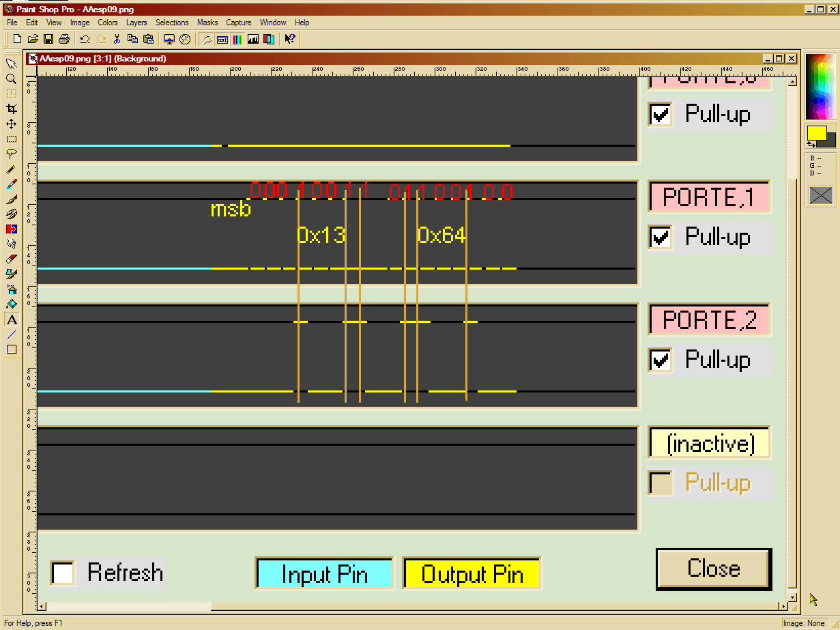Select the Dropper tool
The height and width of the screenshot is (630, 840).
click(x=12, y=184)
